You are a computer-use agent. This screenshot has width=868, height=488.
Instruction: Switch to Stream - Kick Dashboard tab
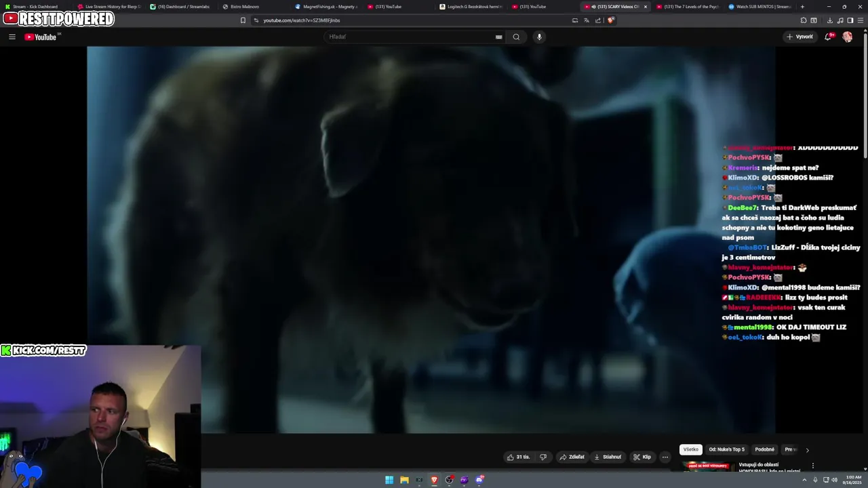pos(35,7)
